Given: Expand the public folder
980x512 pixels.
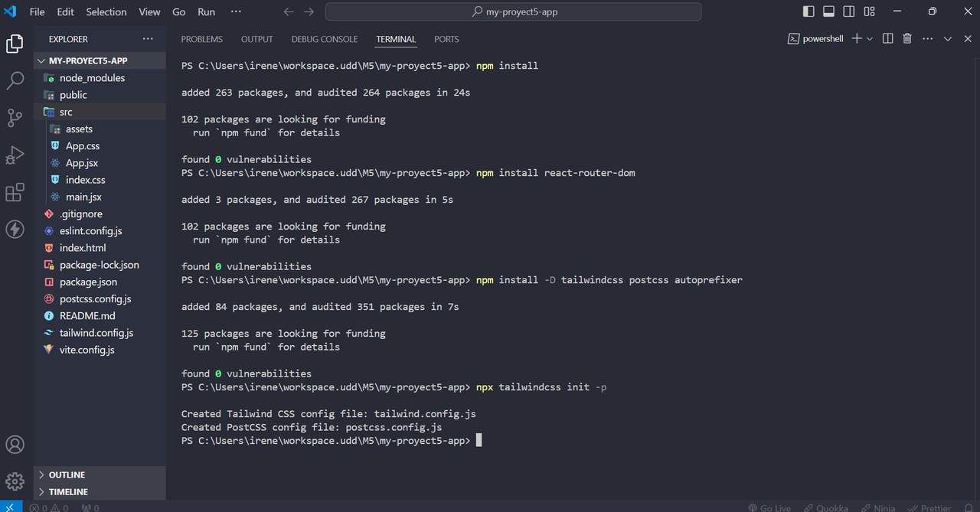Looking at the screenshot, I should click(x=100, y=95).
